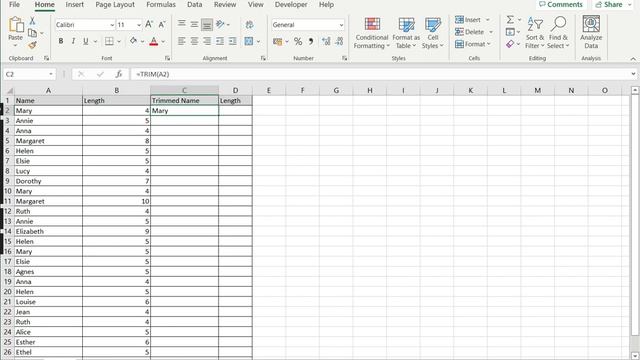The height and width of the screenshot is (360, 640).
Task: Open Alignment settings dialog launcher
Action: (263, 58)
